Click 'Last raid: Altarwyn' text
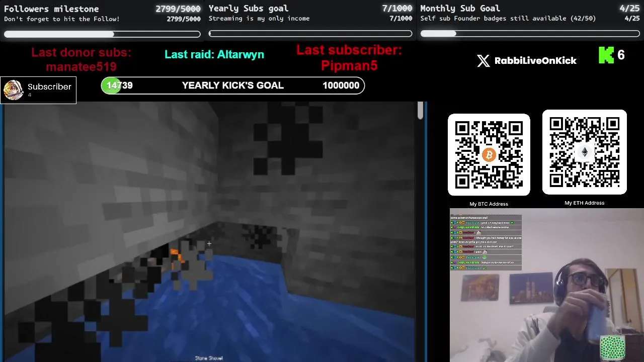Screen dimensions: 644x362 click(214, 54)
